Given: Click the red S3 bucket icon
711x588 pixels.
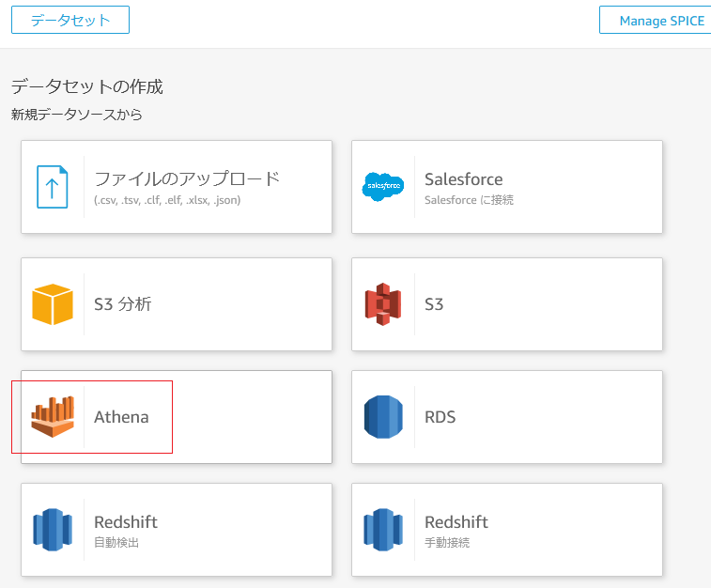Looking at the screenshot, I should 383,304.
